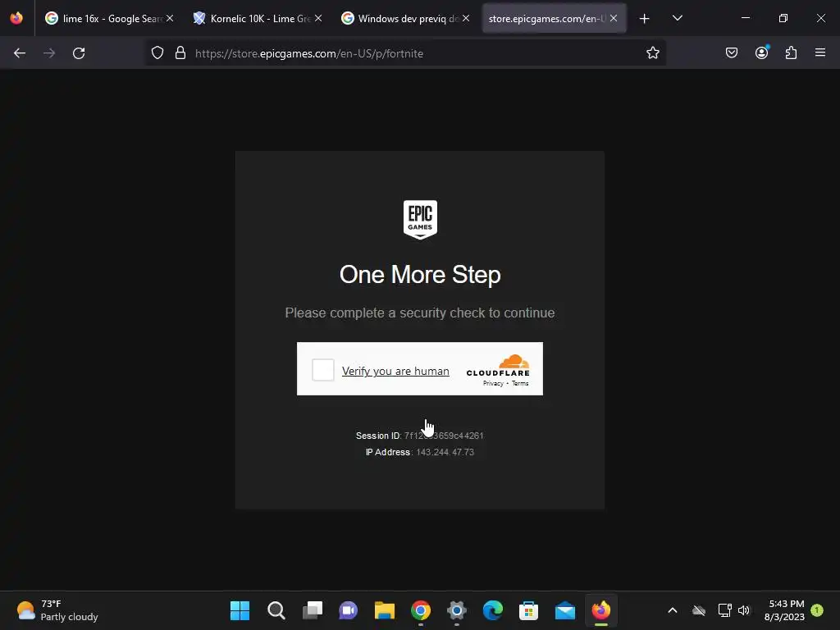This screenshot has width=840, height=630.
Task: Open the Firefox application hamburger menu
Action: point(820,52)
